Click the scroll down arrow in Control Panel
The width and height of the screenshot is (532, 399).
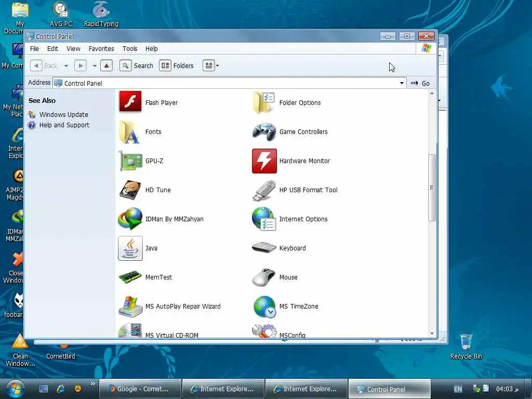point(432,334)
